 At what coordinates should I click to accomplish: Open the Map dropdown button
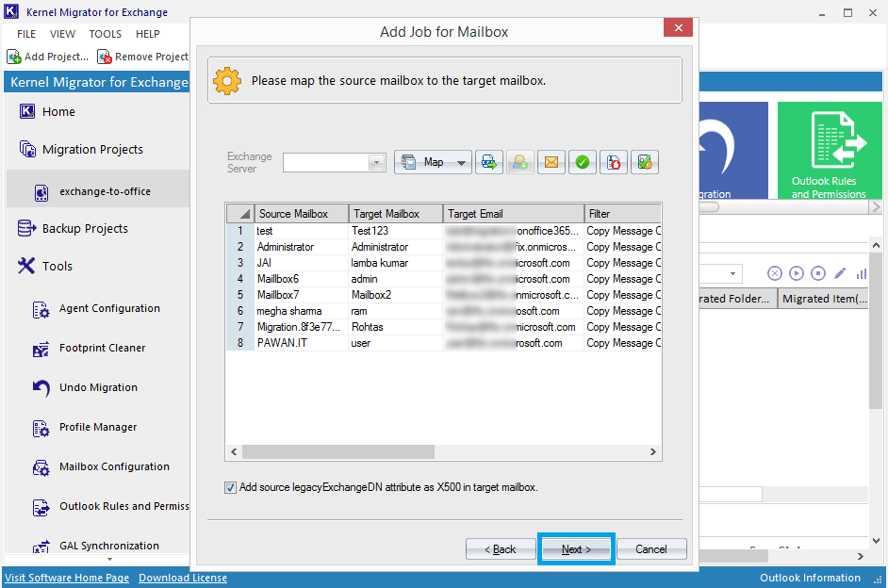[x=433, y=163]
